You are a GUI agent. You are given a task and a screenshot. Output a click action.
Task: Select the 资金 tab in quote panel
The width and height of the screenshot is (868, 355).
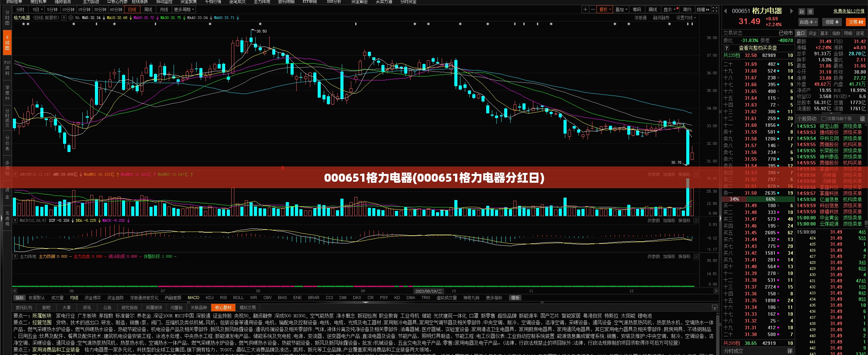(812, 33)
